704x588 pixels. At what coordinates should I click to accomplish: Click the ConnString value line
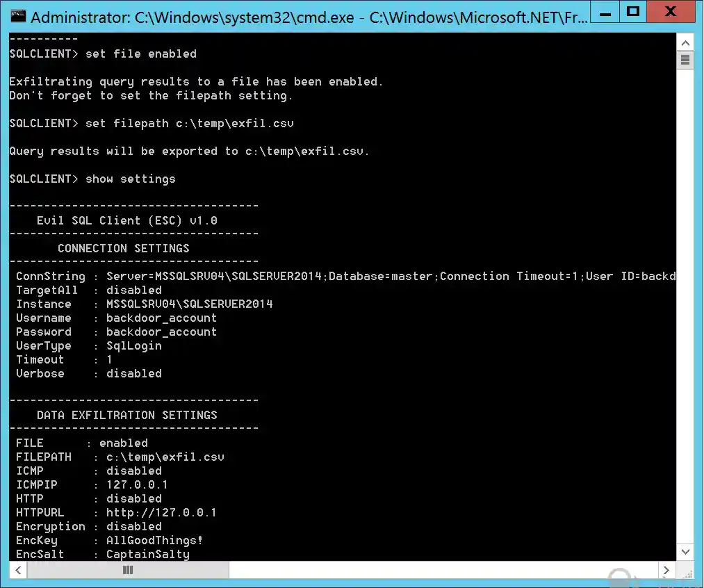[x=391, y=277]
